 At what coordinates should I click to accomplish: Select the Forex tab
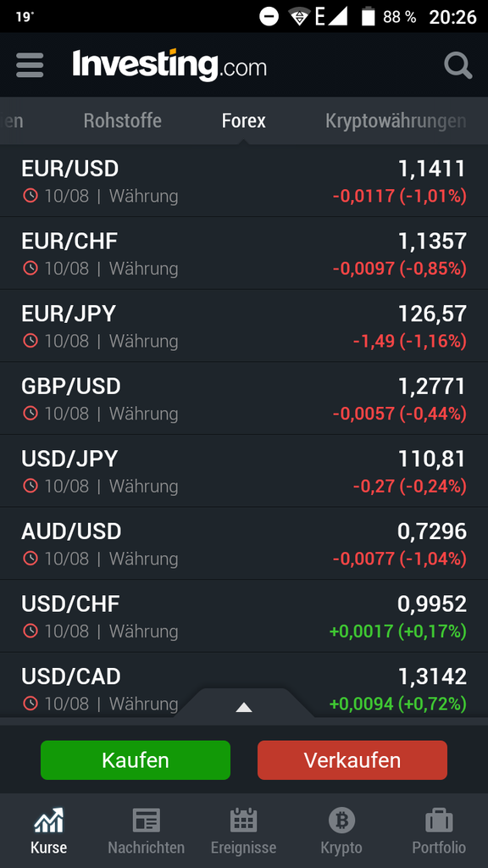[243, 120]
